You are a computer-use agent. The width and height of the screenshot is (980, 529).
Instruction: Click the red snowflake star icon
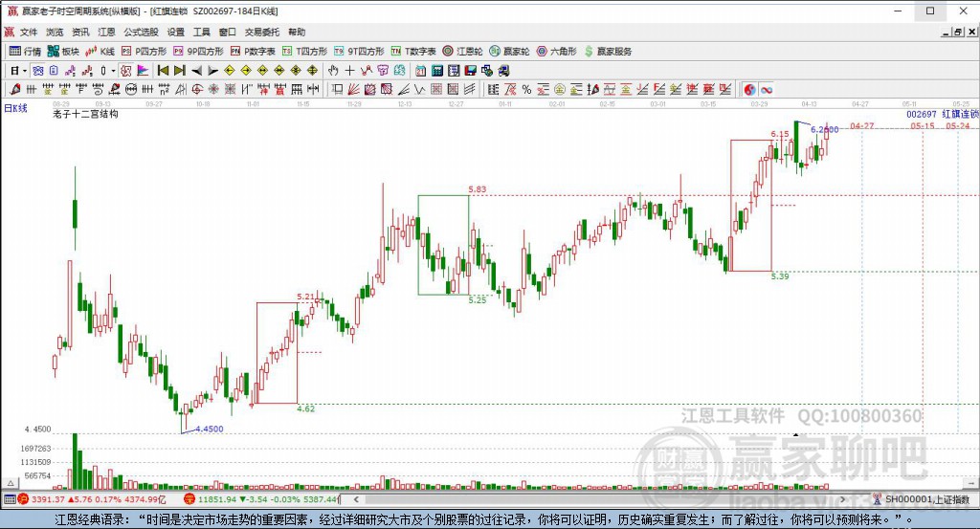[x=213, y=89]
